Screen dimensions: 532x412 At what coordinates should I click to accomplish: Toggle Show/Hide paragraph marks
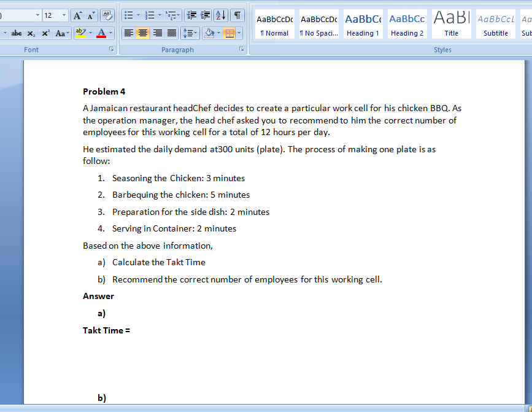coord(237,15)
